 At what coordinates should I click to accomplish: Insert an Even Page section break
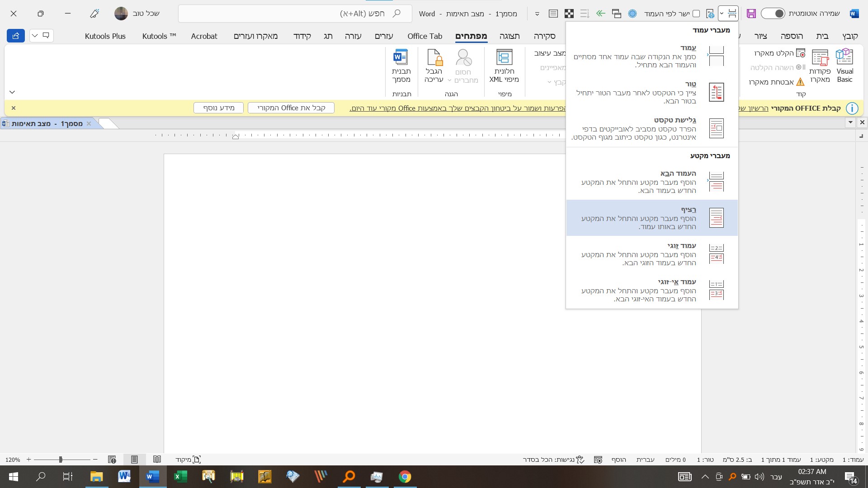tap(652, 254)
